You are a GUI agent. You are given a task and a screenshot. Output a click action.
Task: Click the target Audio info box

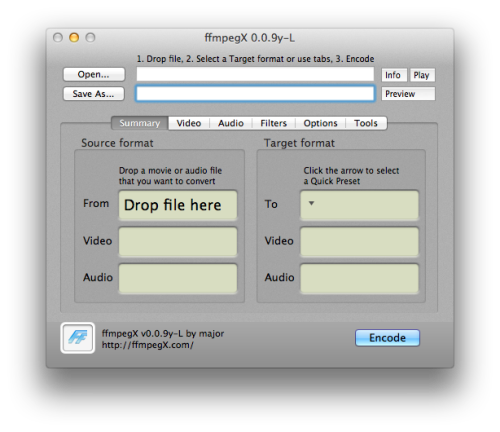[x=359, y=278]
